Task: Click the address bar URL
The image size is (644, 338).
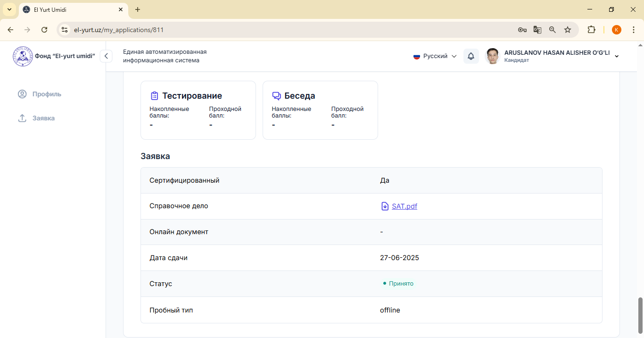Action: click(119, 30)
